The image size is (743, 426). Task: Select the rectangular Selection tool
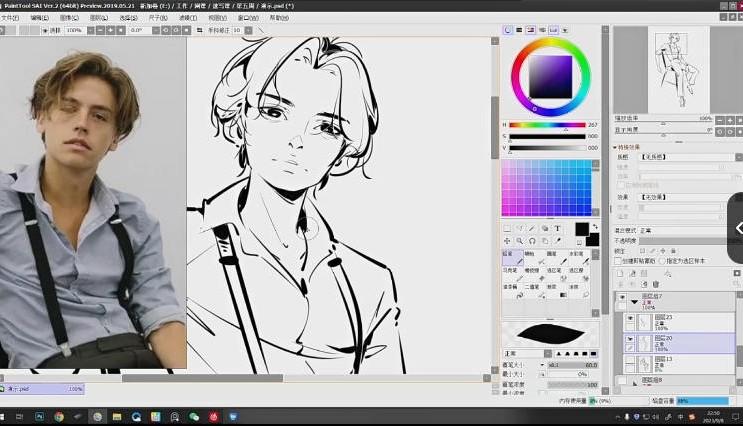coord(507,229)
